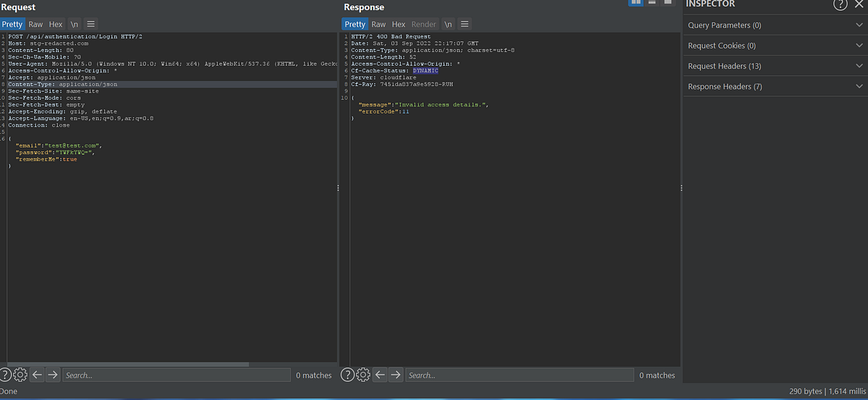
Task: Switch Request view to Raw tab
Action: [35, 24]
